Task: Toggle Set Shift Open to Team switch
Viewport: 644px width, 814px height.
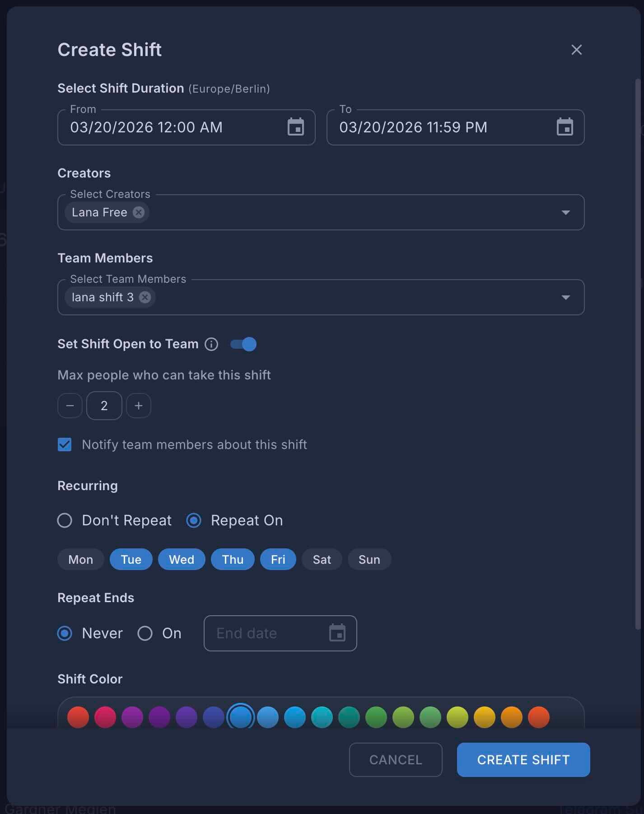Action: click(243, 344)
